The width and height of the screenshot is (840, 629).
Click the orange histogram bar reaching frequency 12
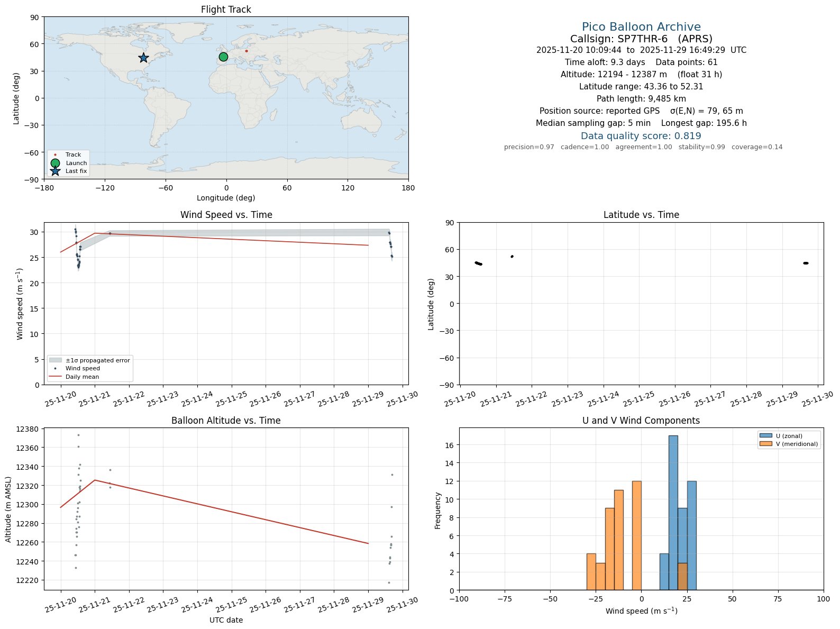(636, 535)
